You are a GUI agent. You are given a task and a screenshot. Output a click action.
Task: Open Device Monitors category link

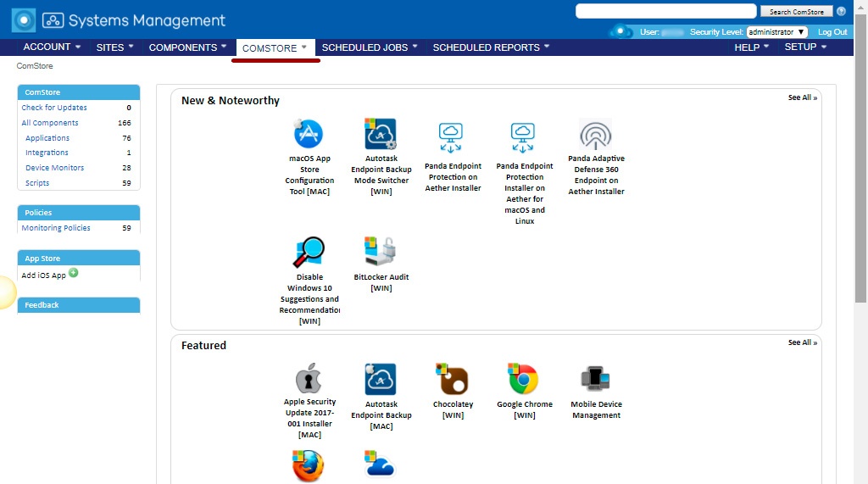tap(55, 168)
